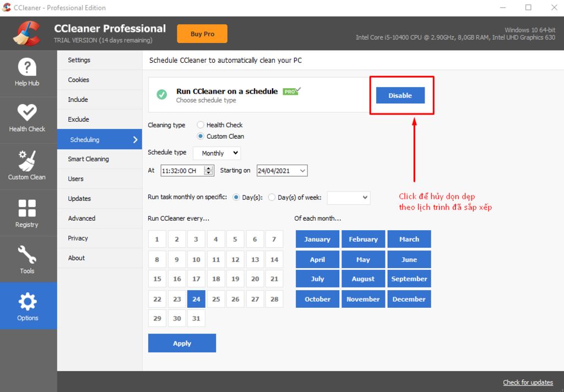Click Check for updates link

tap(528, 382)
